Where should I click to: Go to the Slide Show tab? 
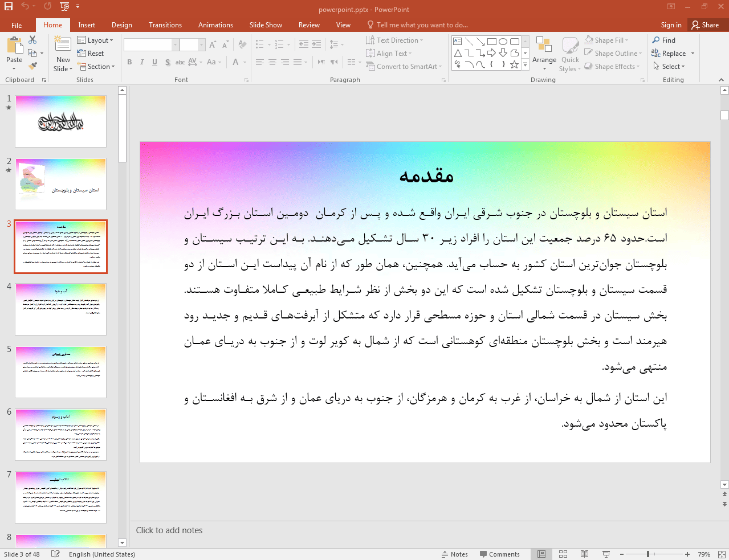tap(266, 25)
